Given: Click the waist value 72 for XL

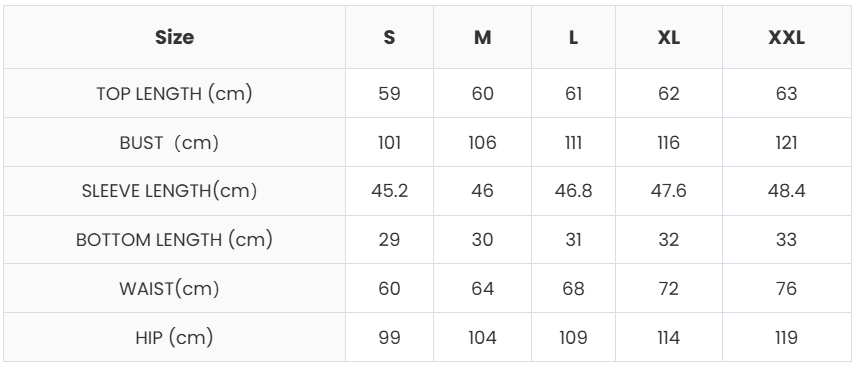Looking at the screenshot, I should tap(669, 289).
